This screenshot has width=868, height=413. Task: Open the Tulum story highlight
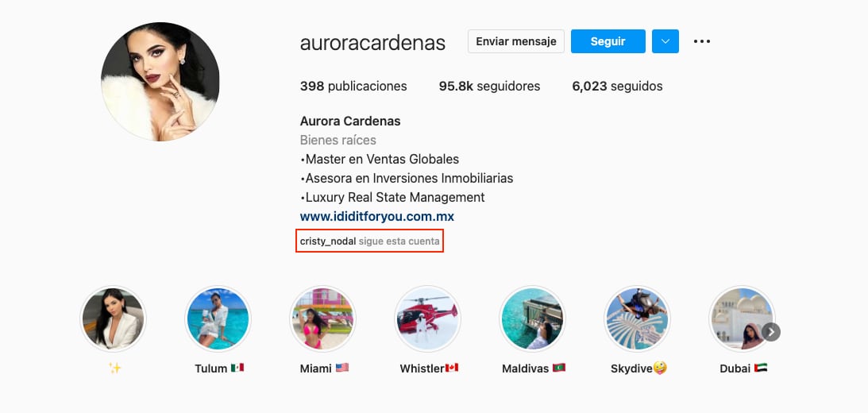(x=218, y=319)
